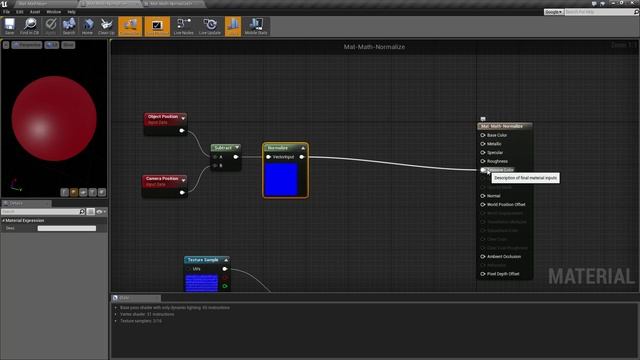This screenshot has width=640, height=360.
Task: Toggle Live Nodes in toolbar
Action: click(184, 26)
